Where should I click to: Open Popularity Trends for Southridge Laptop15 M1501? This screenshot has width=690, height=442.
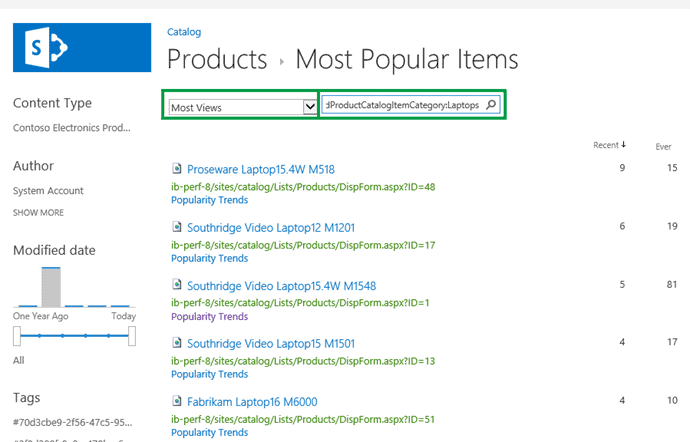pos(209,374)
